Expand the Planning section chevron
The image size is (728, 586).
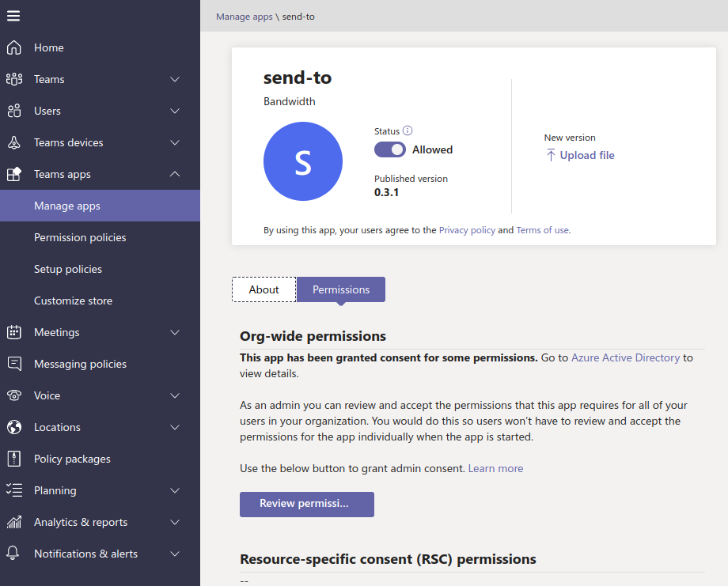[175, 490]
